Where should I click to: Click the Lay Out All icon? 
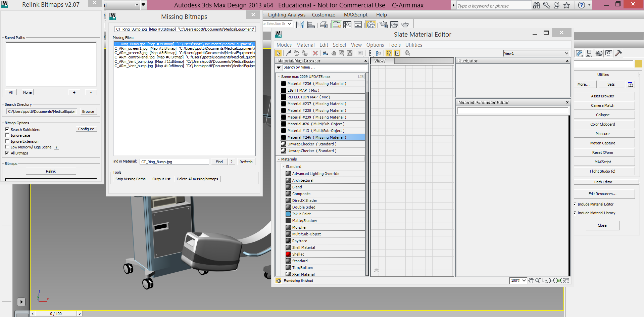[370, 53]
